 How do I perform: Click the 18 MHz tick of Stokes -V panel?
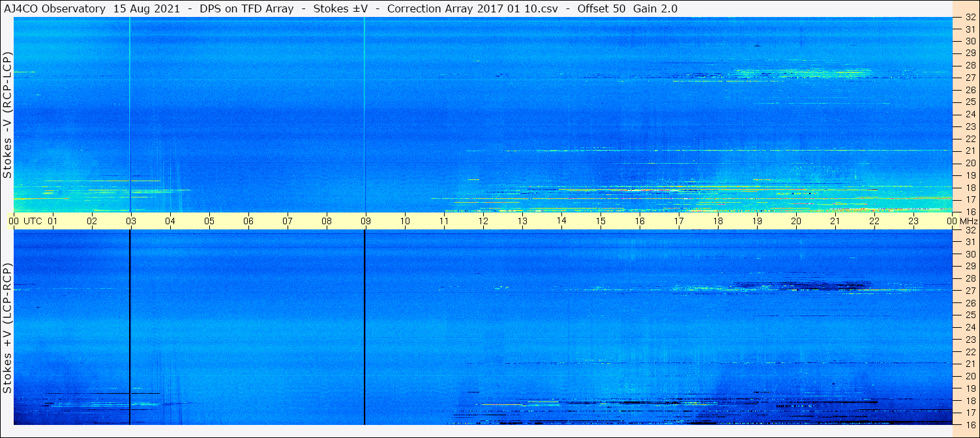[x=970, y=188]
